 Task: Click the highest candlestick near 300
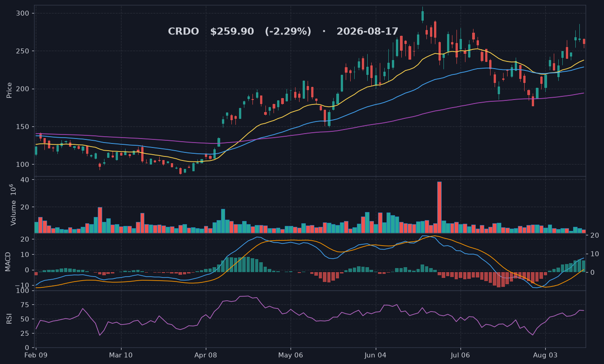[x=422, y=15]
